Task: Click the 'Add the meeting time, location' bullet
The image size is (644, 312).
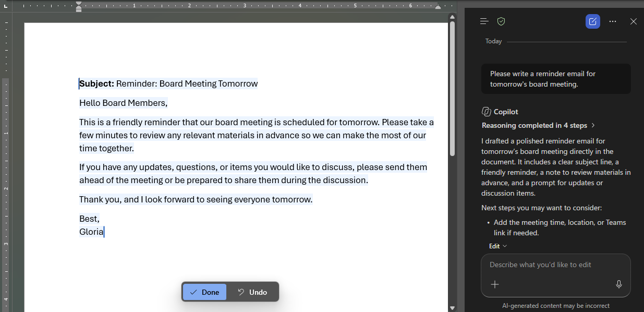Action: tap(560, 227)
